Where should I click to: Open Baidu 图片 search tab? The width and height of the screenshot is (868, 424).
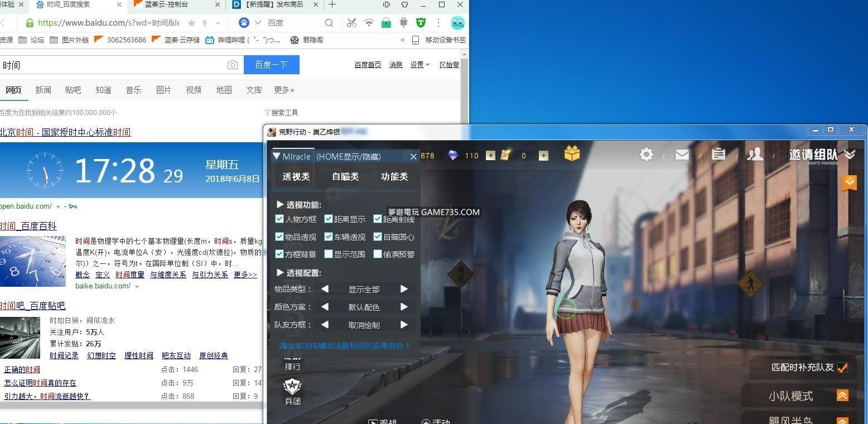[163, 90]
